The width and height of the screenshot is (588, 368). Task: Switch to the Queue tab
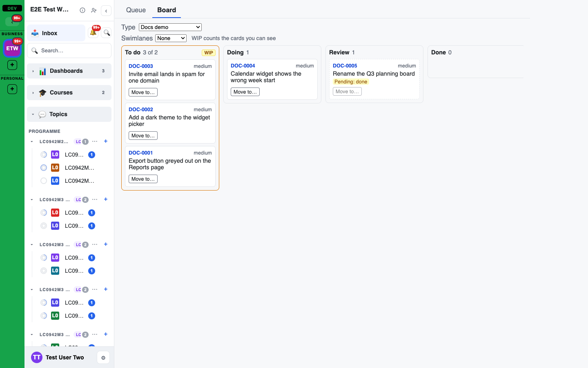coord(136,10)
